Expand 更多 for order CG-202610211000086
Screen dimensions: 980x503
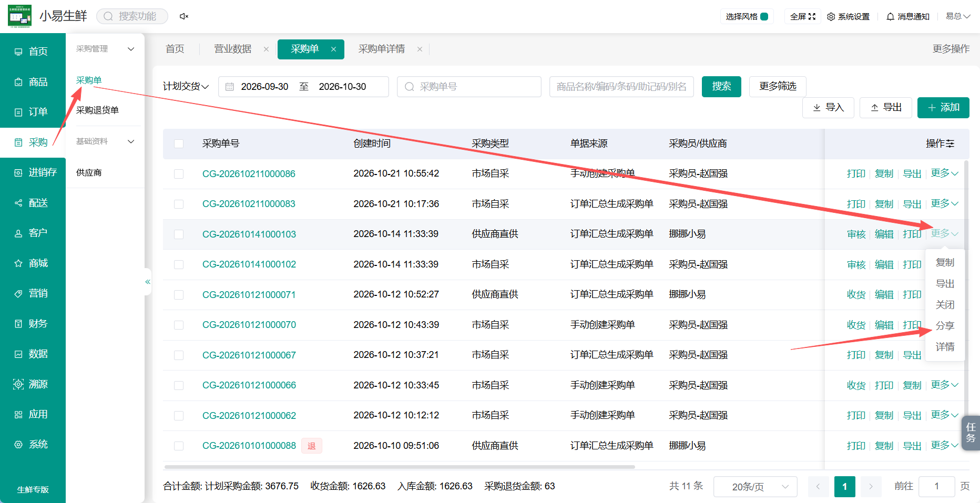(944, 173)
